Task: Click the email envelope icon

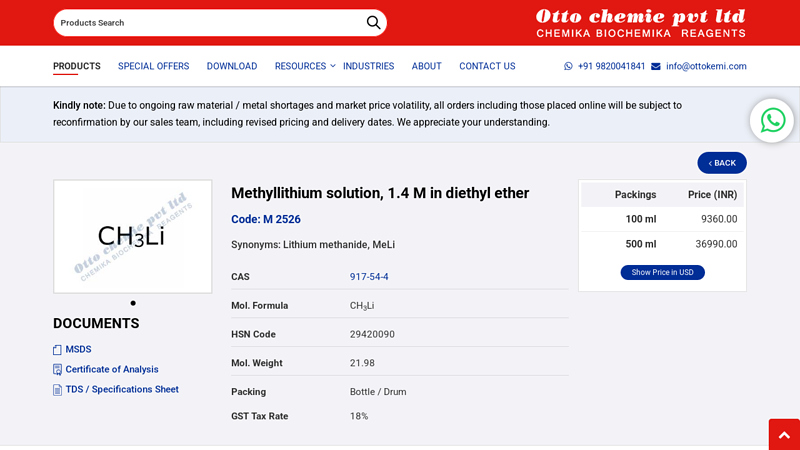Action: point(656,67)
